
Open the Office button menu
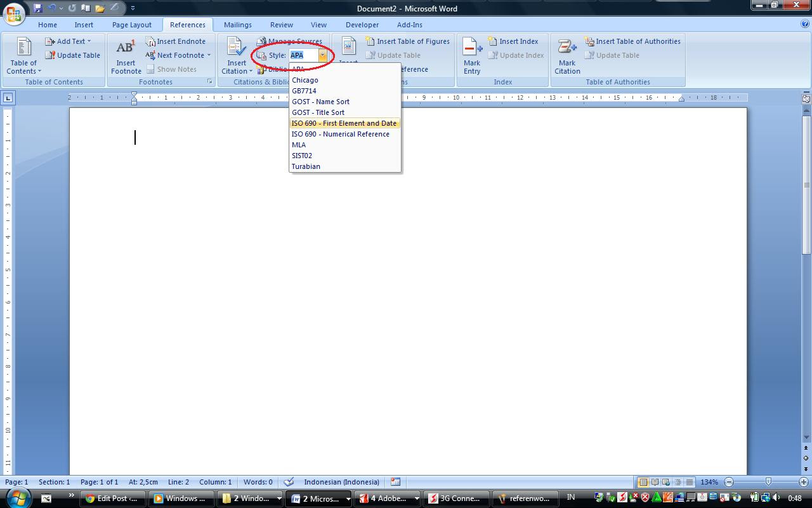point(13,13)
